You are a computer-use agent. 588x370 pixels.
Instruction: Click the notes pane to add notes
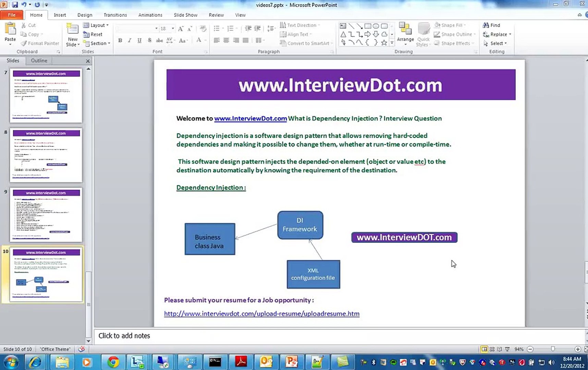click(339, 336)
